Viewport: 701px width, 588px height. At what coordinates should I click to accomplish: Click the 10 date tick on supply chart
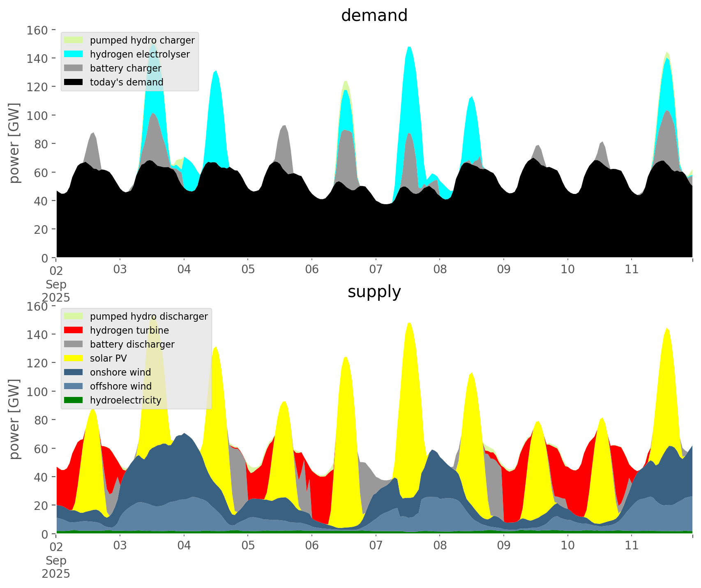click(x=567, y=546)
